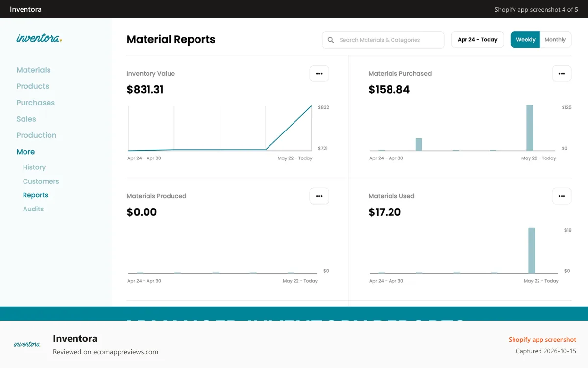Image resolution: width=588 pixels, height=368 pixels.
Task: Click the rising line in Inventory Value chart
Action: (x=289, y=128)
